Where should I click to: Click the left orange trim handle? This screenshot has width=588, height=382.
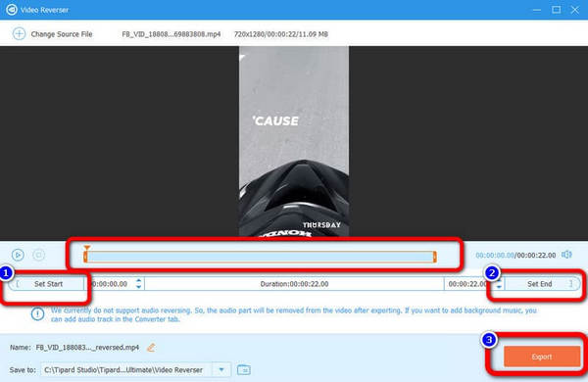85,257
